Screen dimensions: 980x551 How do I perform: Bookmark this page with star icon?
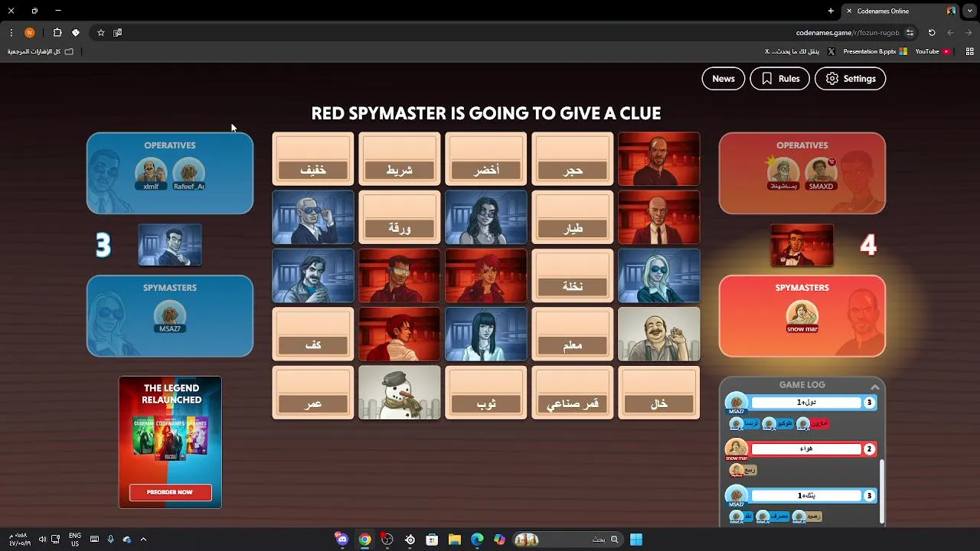click(x=100, y=33)
